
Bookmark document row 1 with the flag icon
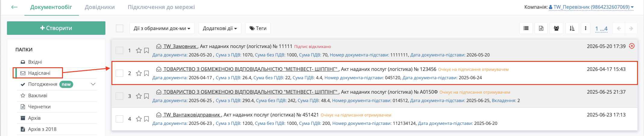[146, 50]
